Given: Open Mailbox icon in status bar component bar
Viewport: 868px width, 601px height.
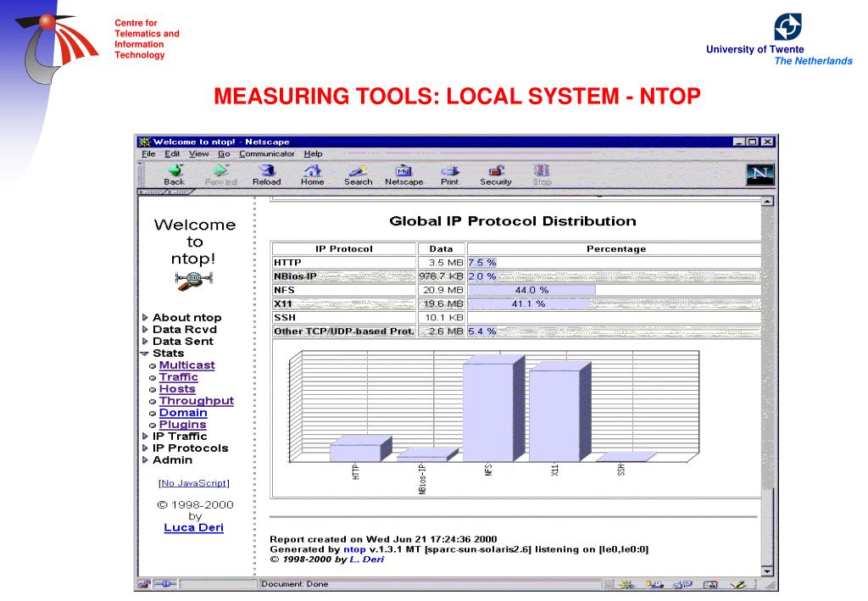Looking at the screenshot, I should pos(655,584).
